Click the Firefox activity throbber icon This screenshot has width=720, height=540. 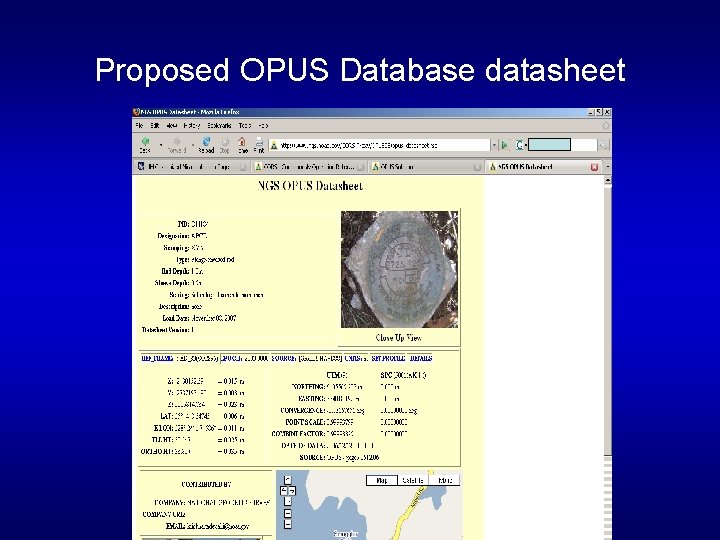point(606,125)
